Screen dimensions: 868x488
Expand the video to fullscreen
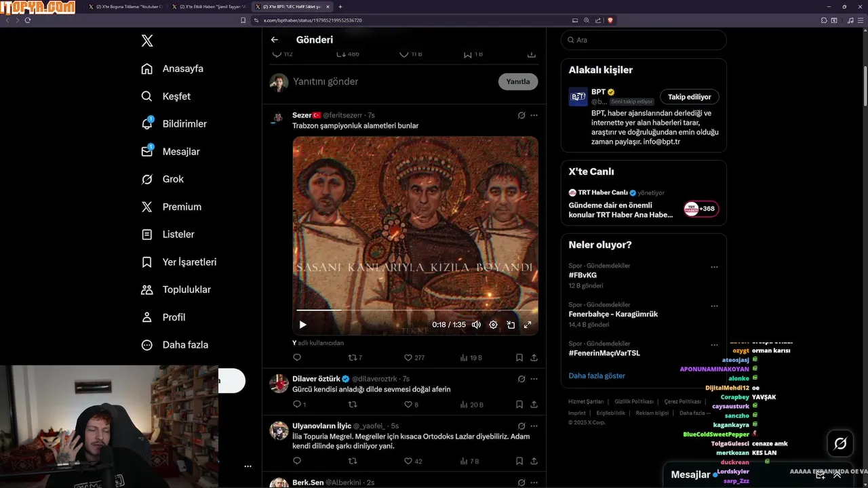pos(528,325)
